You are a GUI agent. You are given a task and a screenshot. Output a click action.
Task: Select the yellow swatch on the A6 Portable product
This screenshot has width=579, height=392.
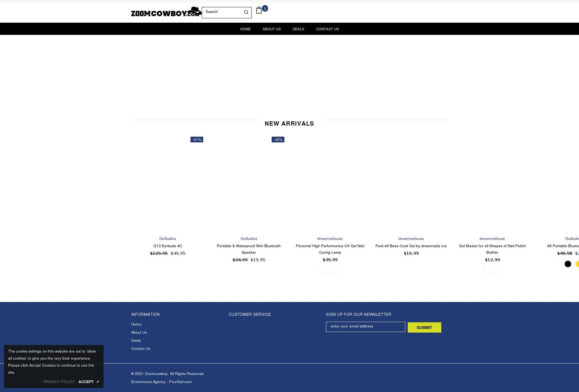578,264
